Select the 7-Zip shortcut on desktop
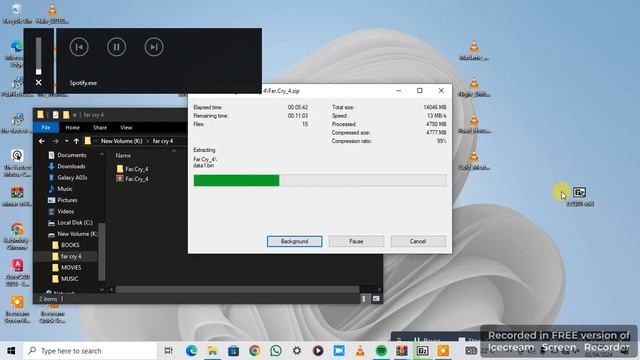640x360 pixels. pyautogui.click(x=580, y=196)
